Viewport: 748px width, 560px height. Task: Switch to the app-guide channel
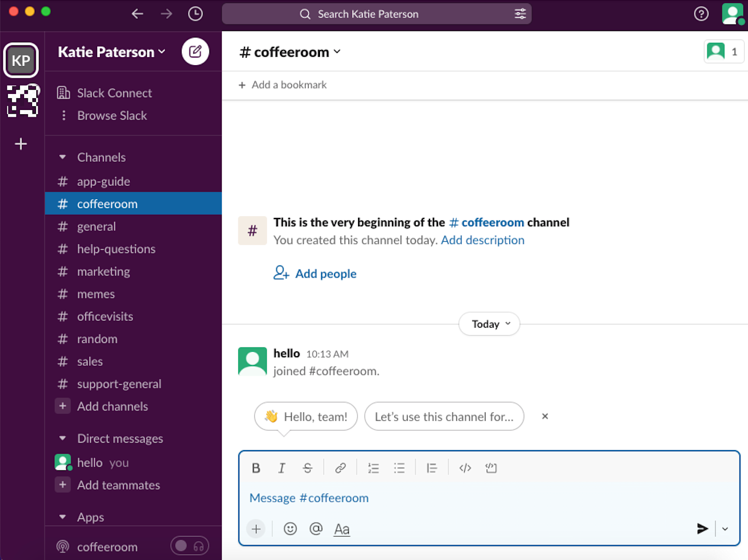pyautogui.click(x=134, y=182)
